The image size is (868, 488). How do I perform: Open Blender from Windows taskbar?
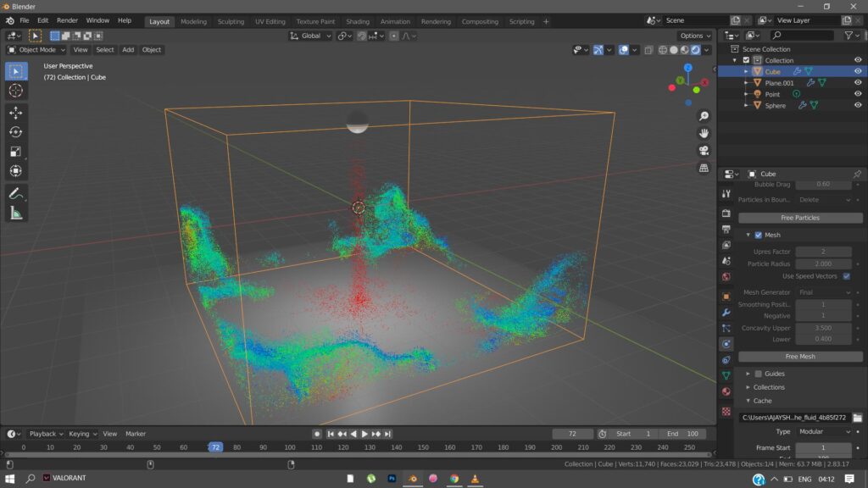(413, 479)
